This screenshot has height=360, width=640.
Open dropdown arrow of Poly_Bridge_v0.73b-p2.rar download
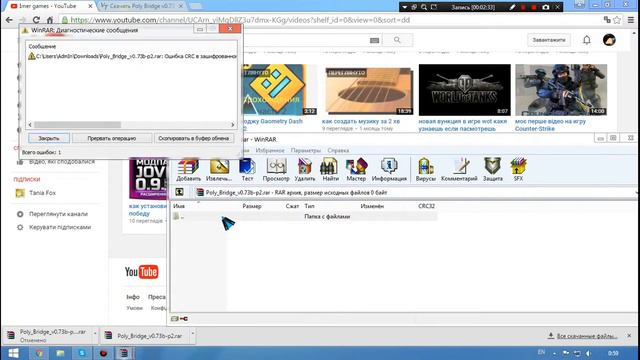pyautogui.click(x=193, y=333)
